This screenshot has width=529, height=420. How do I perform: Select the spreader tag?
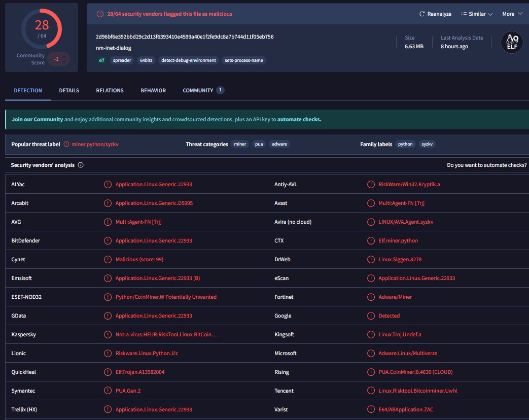[122, 60]
